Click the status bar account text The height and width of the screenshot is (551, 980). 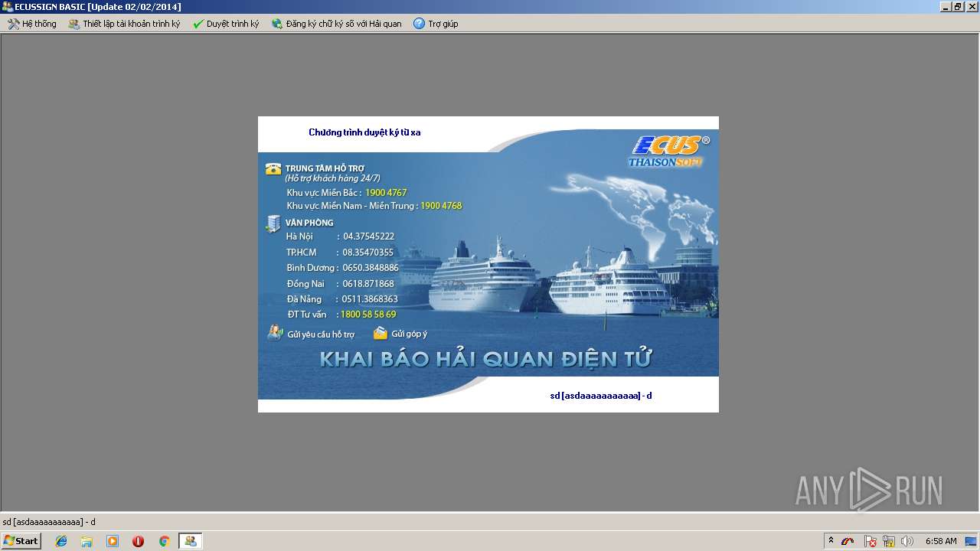point(49,522)
